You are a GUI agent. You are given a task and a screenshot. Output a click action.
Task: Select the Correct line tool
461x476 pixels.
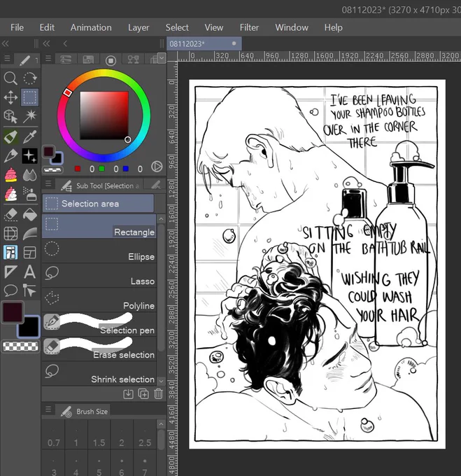(29, 290)
